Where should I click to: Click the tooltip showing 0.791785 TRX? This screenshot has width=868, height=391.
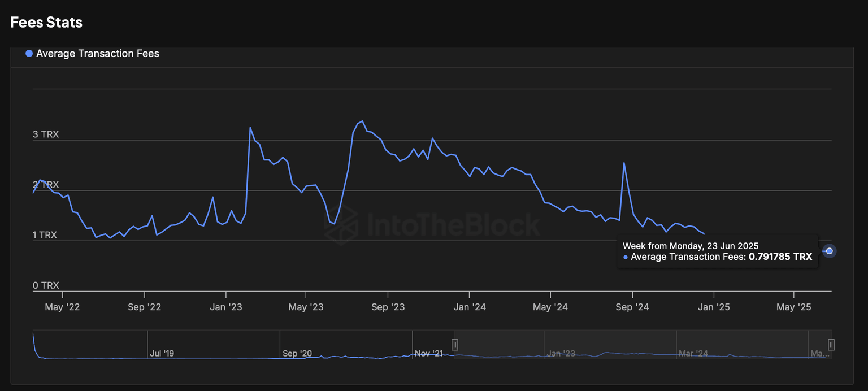[x=717, y=251]
